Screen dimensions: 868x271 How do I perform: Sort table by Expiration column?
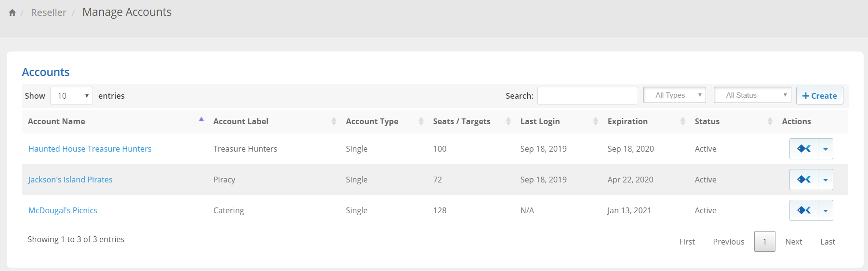coord(628,121)
